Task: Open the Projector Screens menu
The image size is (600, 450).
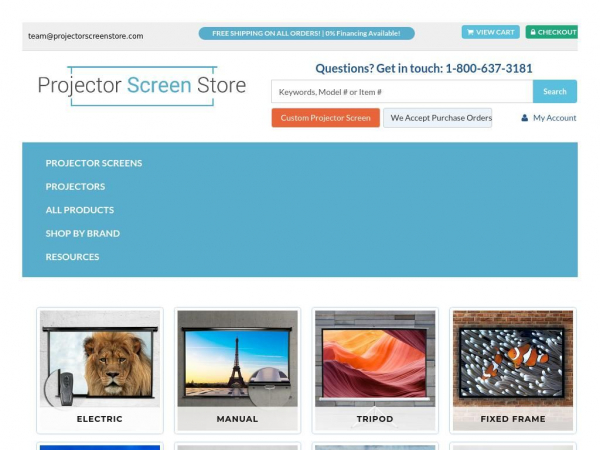Action: tap(94, 163)
